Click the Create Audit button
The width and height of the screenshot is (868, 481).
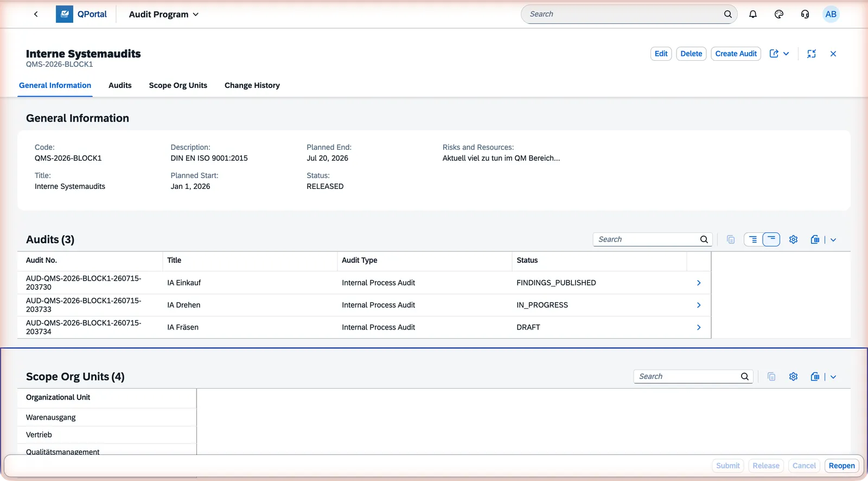coord(736,54)
